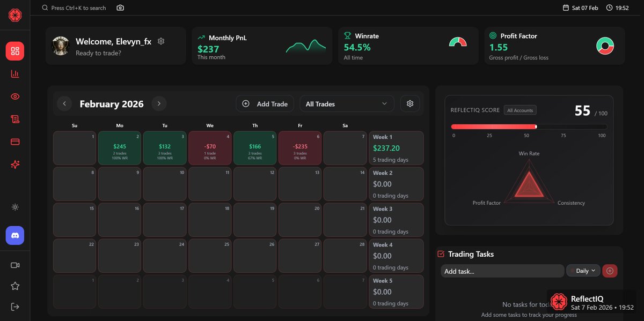
Task: Open February 5 cell showing $166
Action: tap(255, 148)
